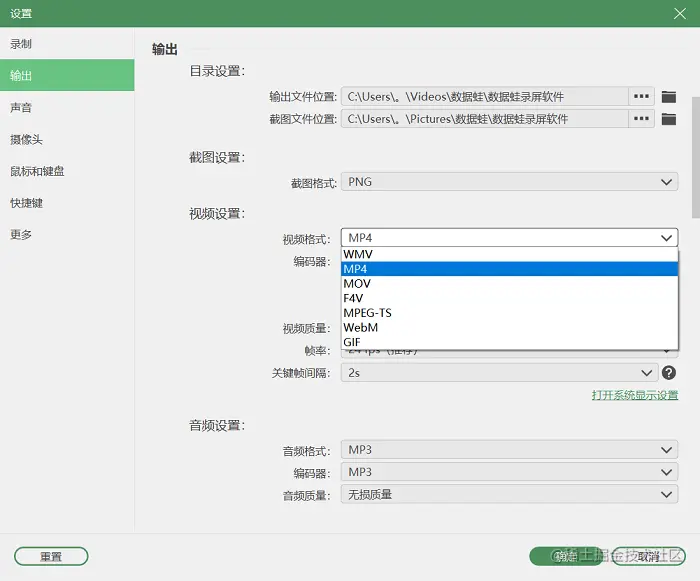Close the settings dialog
The height and width of the screenshot is (581, 700).
pyautogui.click(x=679, y=13)
